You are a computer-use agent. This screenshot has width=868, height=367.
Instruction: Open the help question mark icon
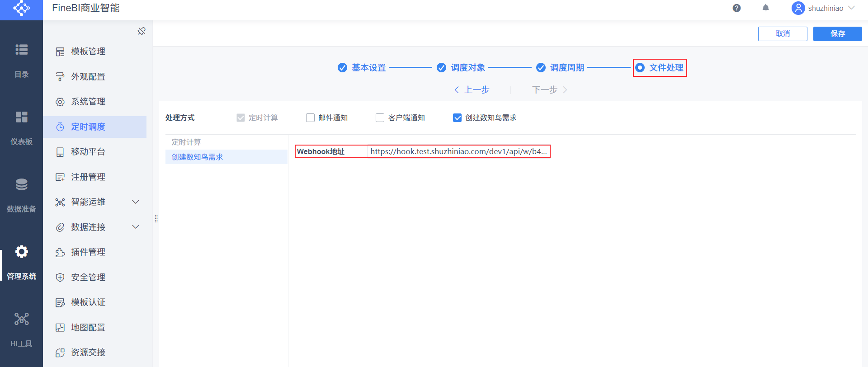pyautogui.click(x=736, y=8)
